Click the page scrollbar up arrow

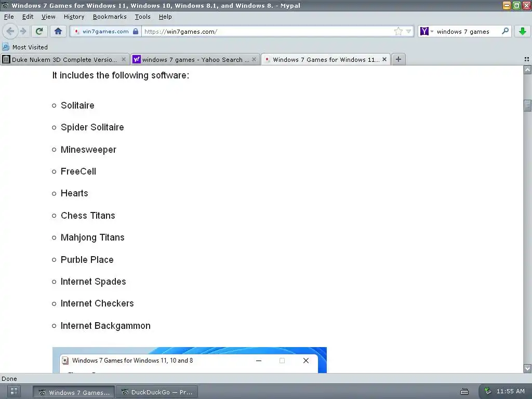[527, 70]
